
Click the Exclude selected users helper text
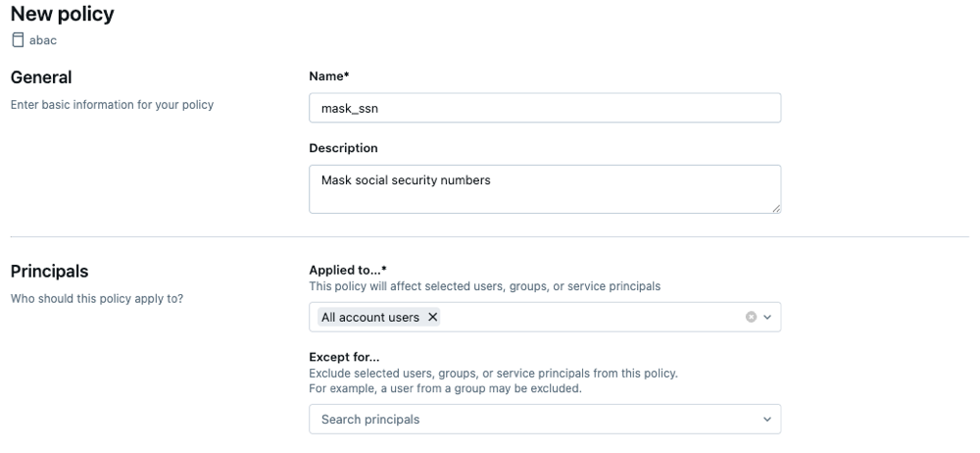click(493, 374)
